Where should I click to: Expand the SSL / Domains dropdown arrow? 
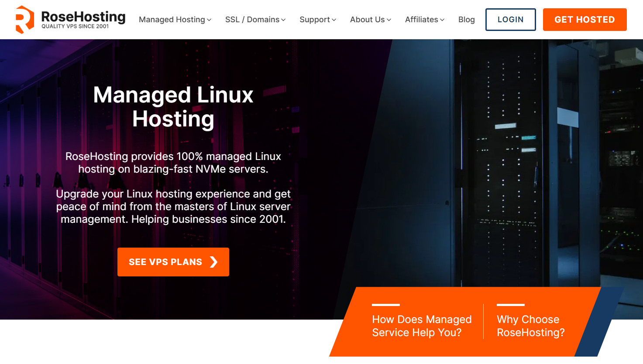(283, 20)
